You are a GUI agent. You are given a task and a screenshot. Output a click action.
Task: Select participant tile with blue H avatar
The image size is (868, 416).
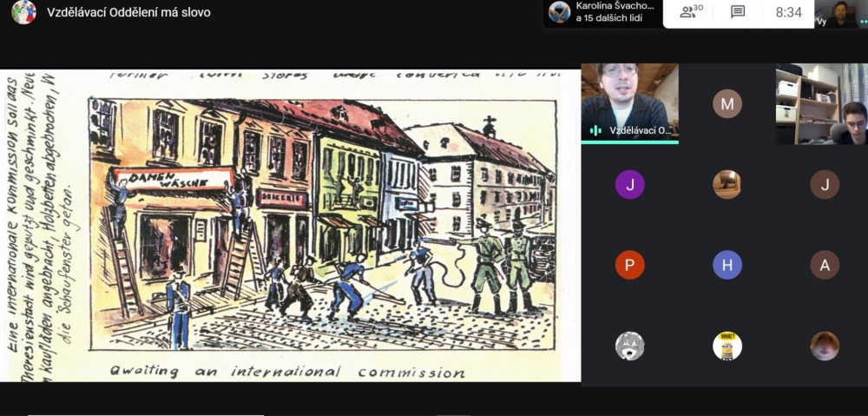click(x=727, y=265)
